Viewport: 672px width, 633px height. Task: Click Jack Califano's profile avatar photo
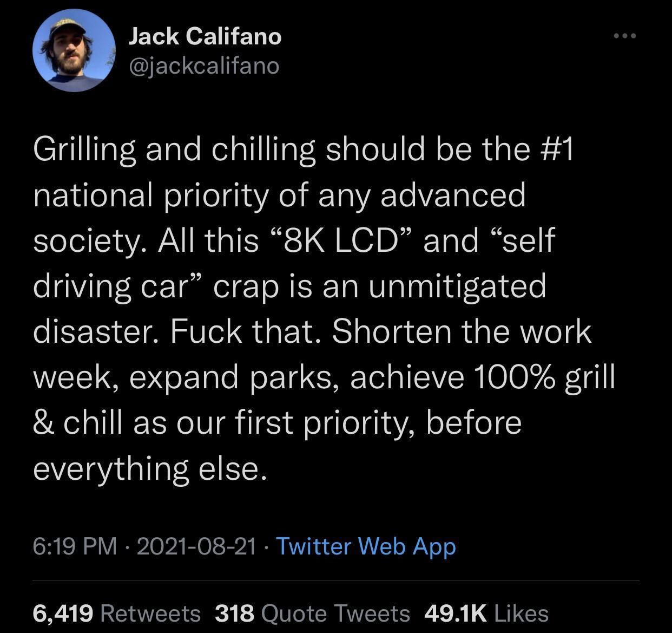point(74,50)
